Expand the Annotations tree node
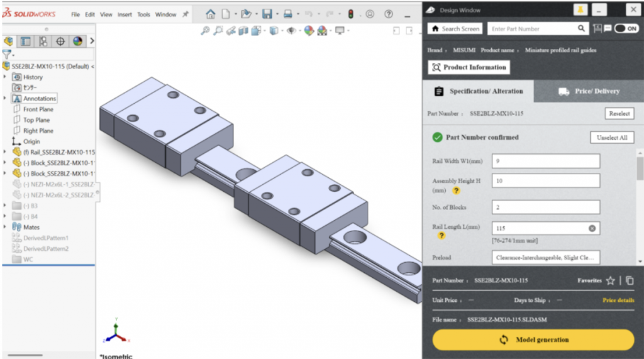 coord(5,99)
